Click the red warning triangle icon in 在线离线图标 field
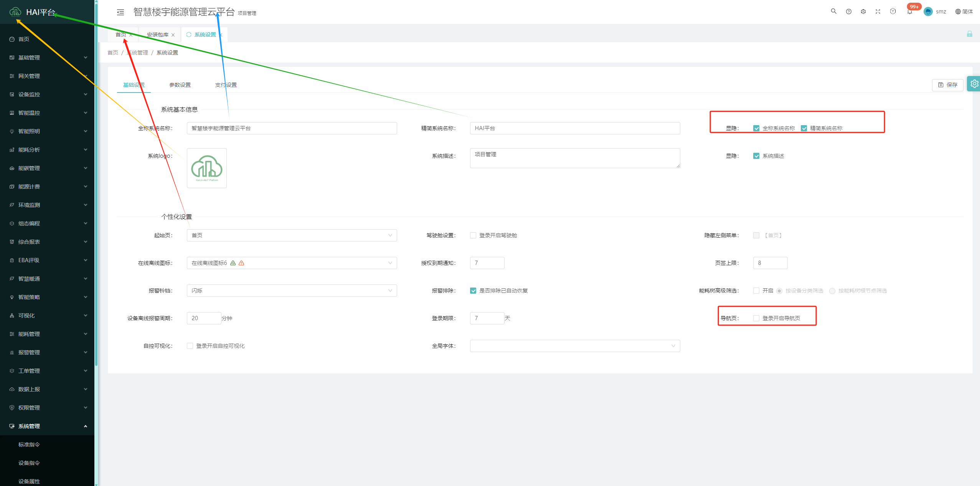 pyautogui.click(x=241, y=263)
